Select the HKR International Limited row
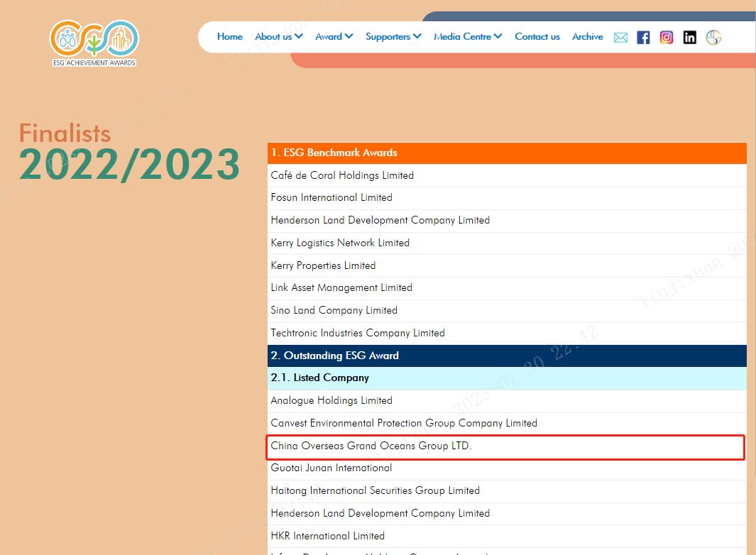Image resolution: width=756 pixels, height=555 pixels. pyautogui.click(x=507, y=537)
